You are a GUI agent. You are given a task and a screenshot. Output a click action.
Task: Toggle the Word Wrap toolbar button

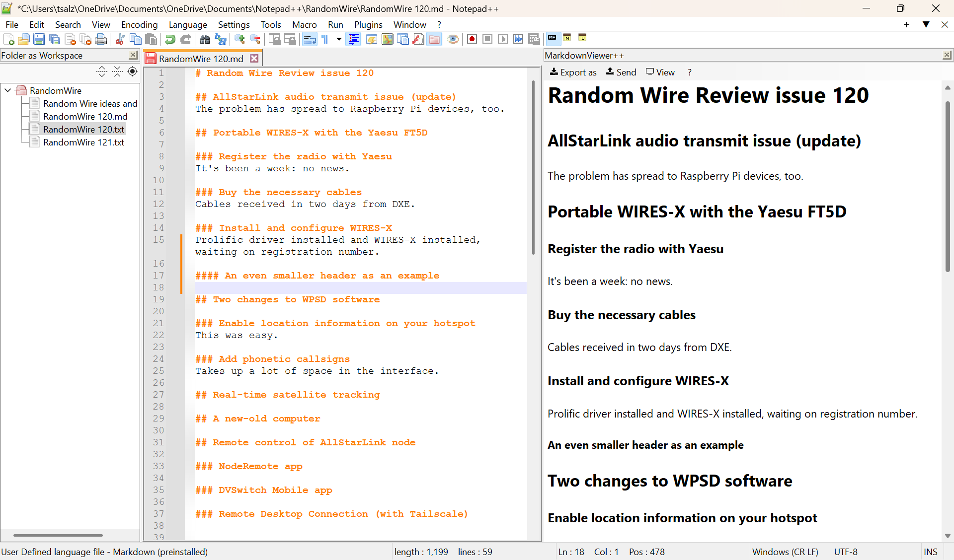point(310,39)
